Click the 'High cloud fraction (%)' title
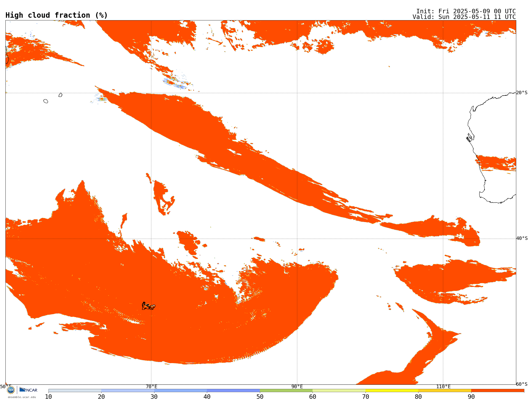The height and width of the screenshot is (400, 532). coord(57,15)
